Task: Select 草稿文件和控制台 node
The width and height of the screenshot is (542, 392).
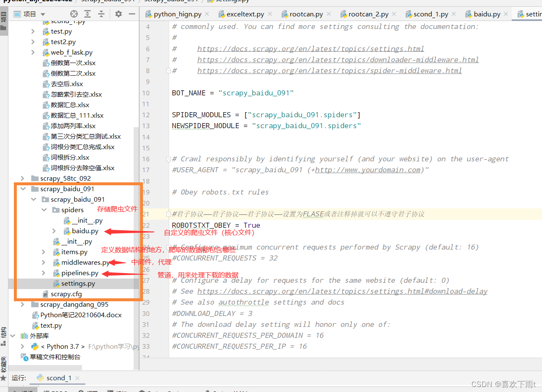Action: coord(55,357)
